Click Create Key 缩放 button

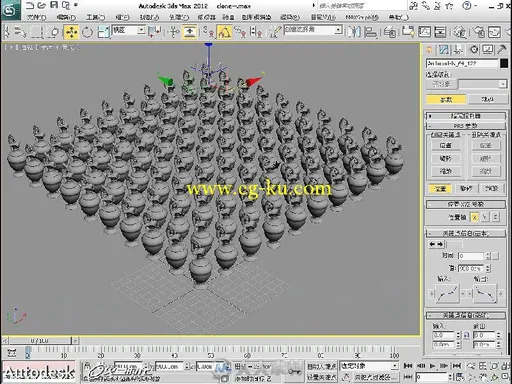pyautogui.click(x=445, y=171)
